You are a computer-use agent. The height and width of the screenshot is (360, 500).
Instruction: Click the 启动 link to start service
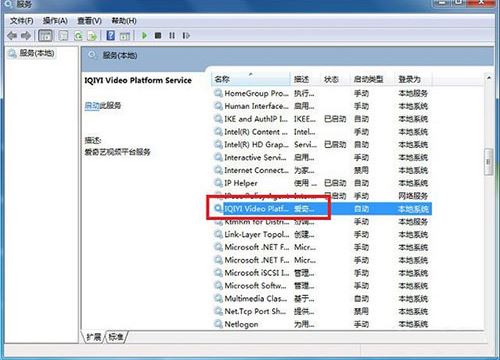pyautogui.click(x=92, y=106)
